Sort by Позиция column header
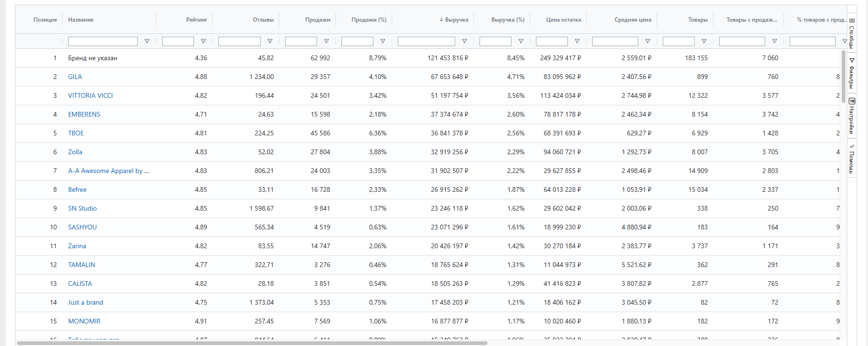This screenshot has width=868, height=346. click(45, 20)
